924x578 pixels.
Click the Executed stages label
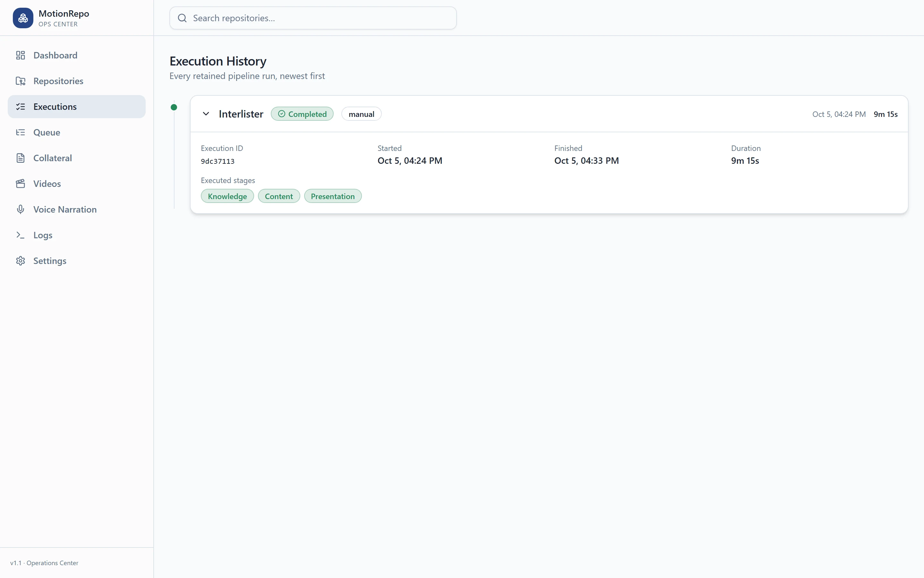[x=228, y=180]
